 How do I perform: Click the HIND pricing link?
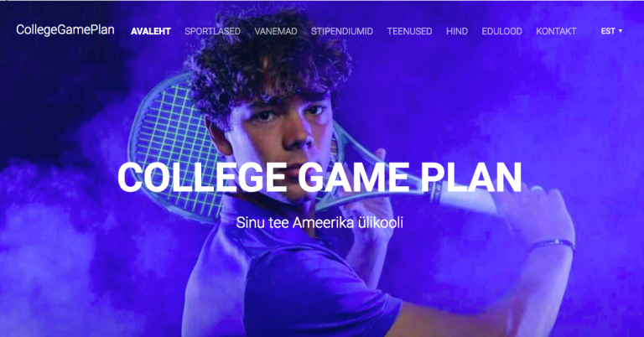tap(457, 31)
